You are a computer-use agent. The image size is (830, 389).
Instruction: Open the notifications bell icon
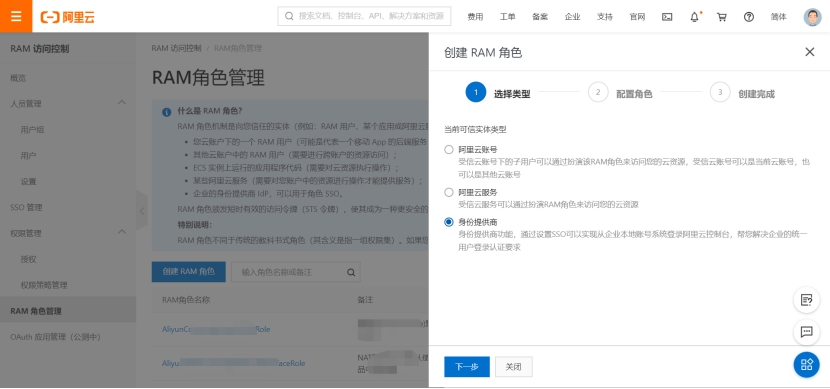click(694, 17)
